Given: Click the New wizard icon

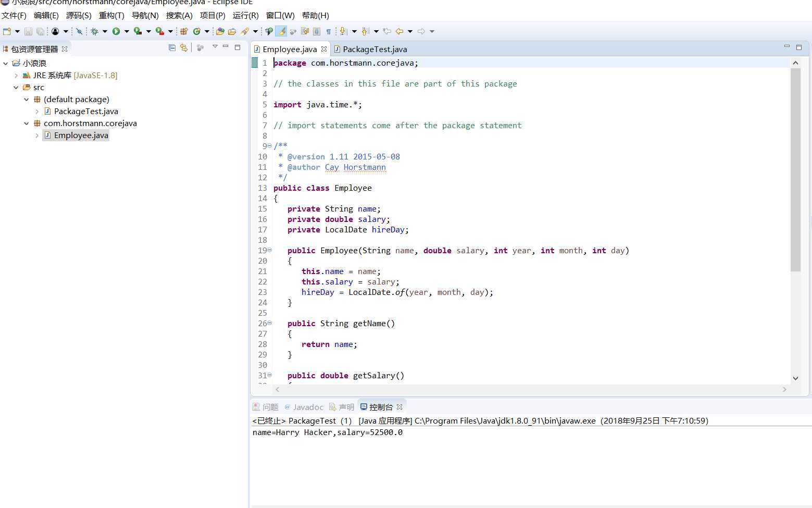Looking at the screenshot, I should 7,31.
